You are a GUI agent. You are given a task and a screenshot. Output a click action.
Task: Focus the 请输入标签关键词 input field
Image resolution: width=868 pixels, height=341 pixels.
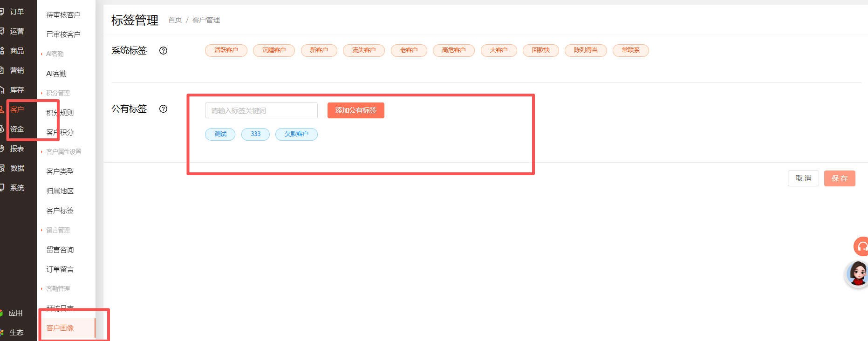261,110
